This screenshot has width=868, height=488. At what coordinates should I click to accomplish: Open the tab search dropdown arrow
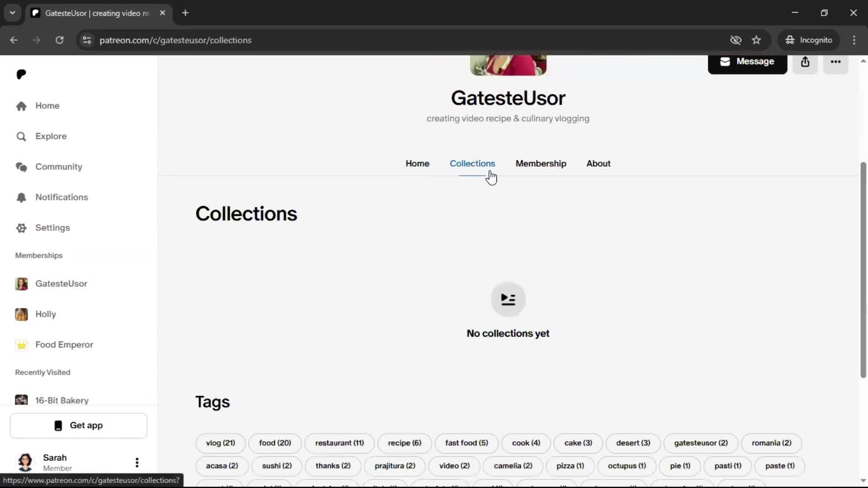pos(13,13)
